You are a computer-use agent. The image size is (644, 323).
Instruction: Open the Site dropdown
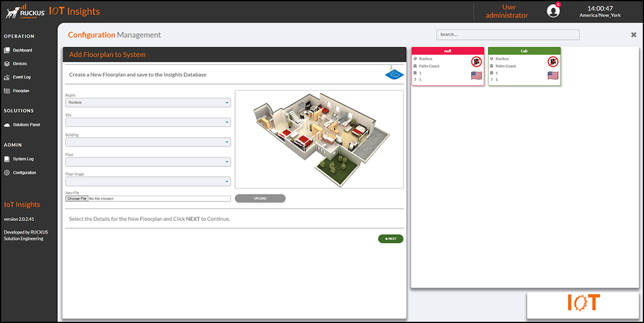tap(148, 122)
